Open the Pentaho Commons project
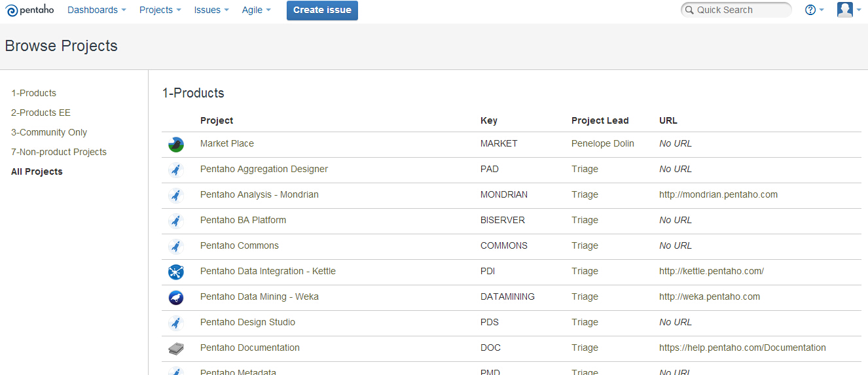Screen dimensions: 868x375 tap(240, 245)
